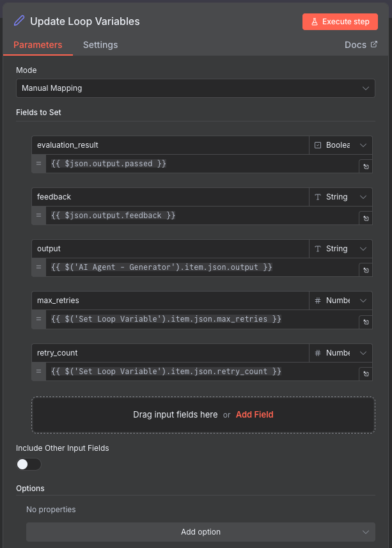Open expression editor for the feedback value
The image size is (392, 548).
[x=365, y=218]
